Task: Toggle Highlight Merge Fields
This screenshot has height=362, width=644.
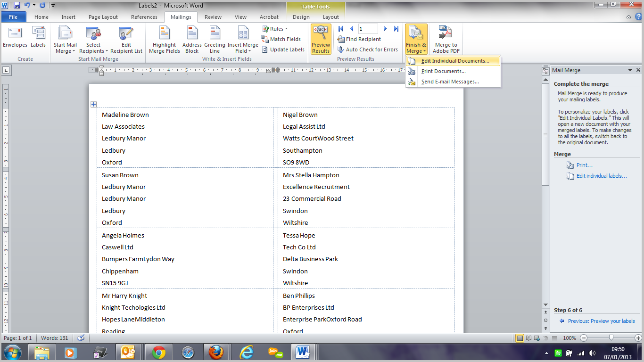Action: pyautogui.click(x=164, y=39)
